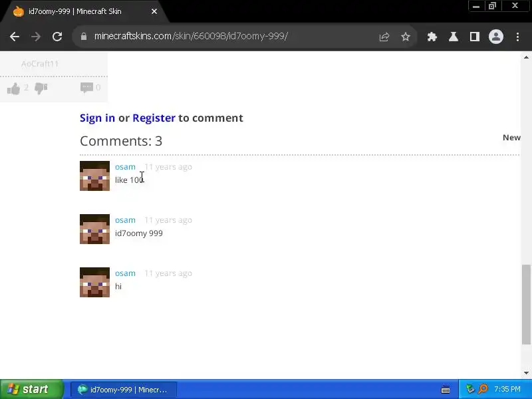Restore down the browser window

click(492, 6)
